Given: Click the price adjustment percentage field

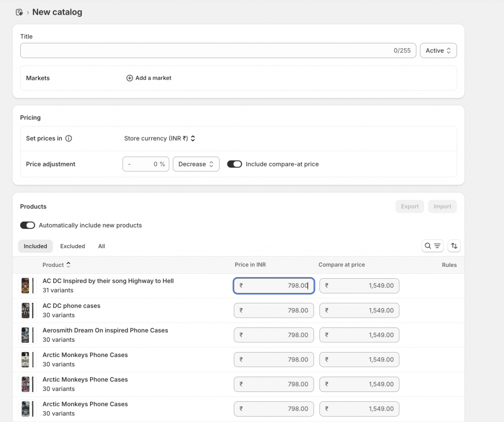Looking at the screenshot, I should 146,163.
